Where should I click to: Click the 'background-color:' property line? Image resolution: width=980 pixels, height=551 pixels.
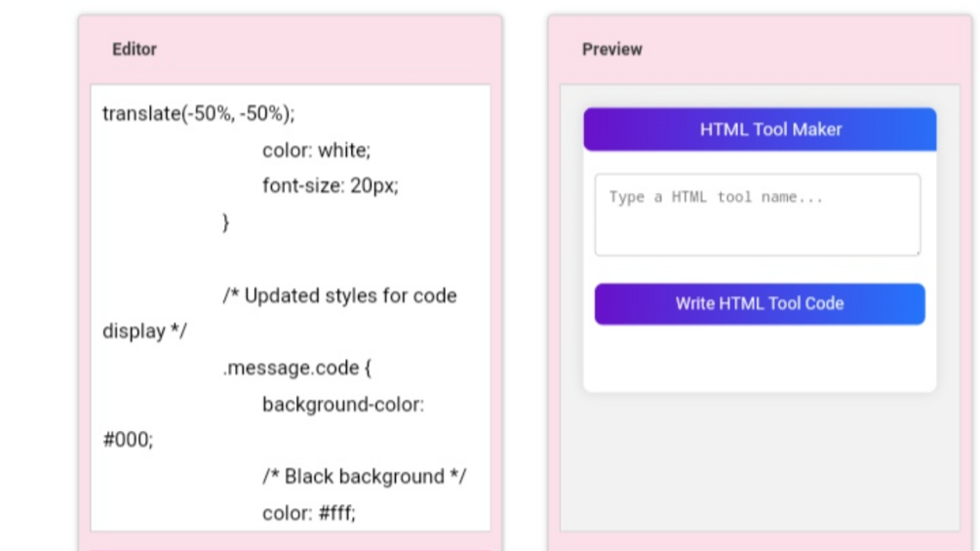[342, 404]
